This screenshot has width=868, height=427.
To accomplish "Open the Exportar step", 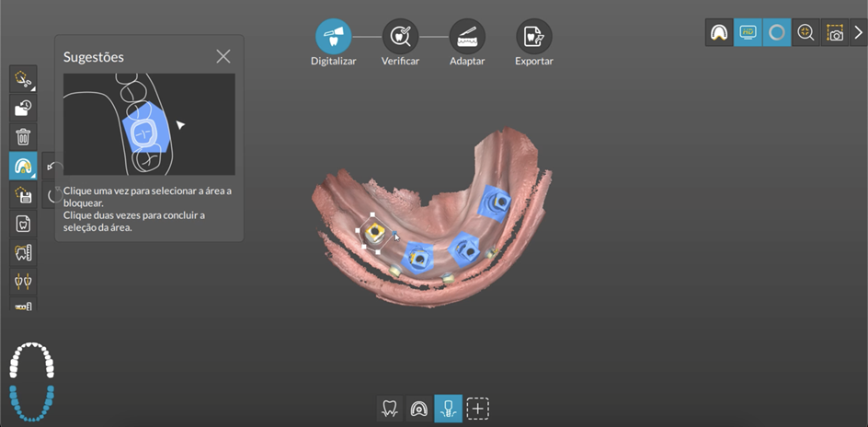I will (533, 37).
